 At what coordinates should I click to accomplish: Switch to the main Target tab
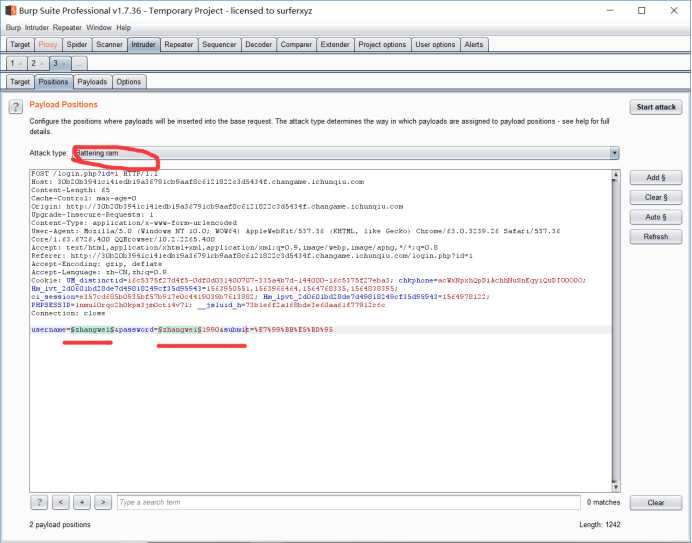tap(20, 45)
